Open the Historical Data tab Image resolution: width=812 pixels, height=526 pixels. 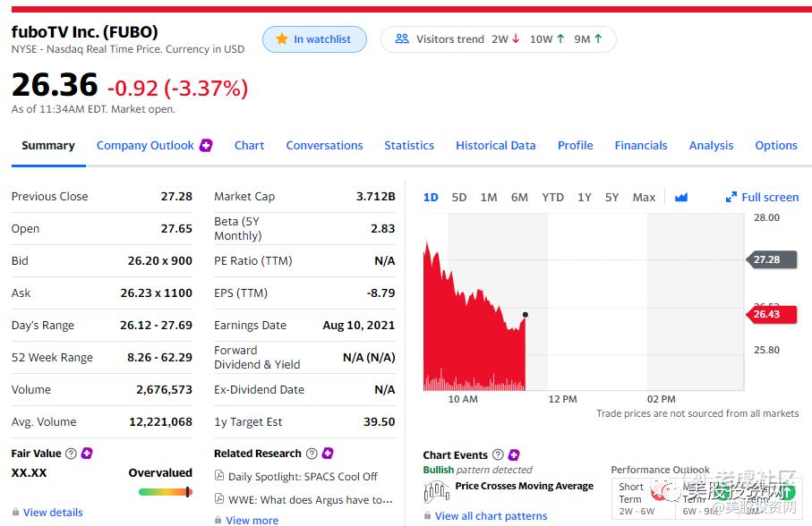point(496,145)
